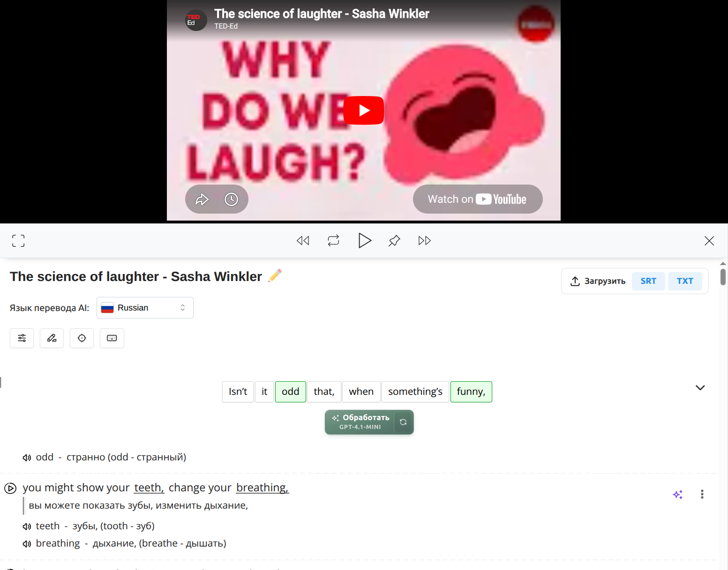Click the highlighter edit tool icon
This screenshot has height=570, width=728.
52,338
